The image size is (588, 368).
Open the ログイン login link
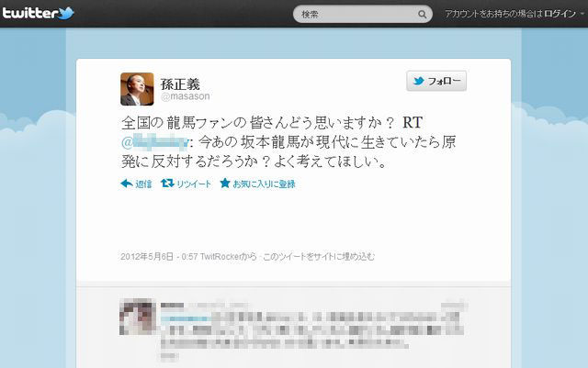(x=560, y=14)
